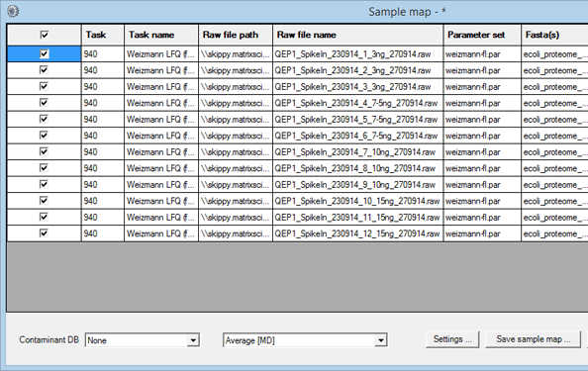Click the Task 940 cell in the 12_15ng row
The image size is (588, 371).
click(102, 233)
